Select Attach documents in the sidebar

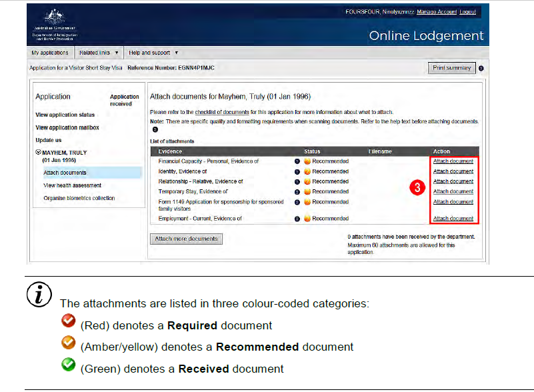pyautogui.click(x=65, y=173)
